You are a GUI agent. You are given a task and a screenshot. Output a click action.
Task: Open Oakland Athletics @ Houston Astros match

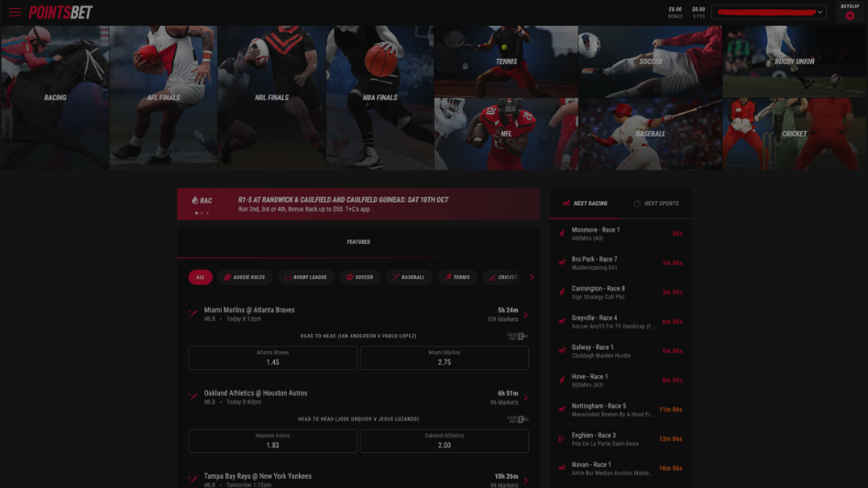click(x=255, y=394)
